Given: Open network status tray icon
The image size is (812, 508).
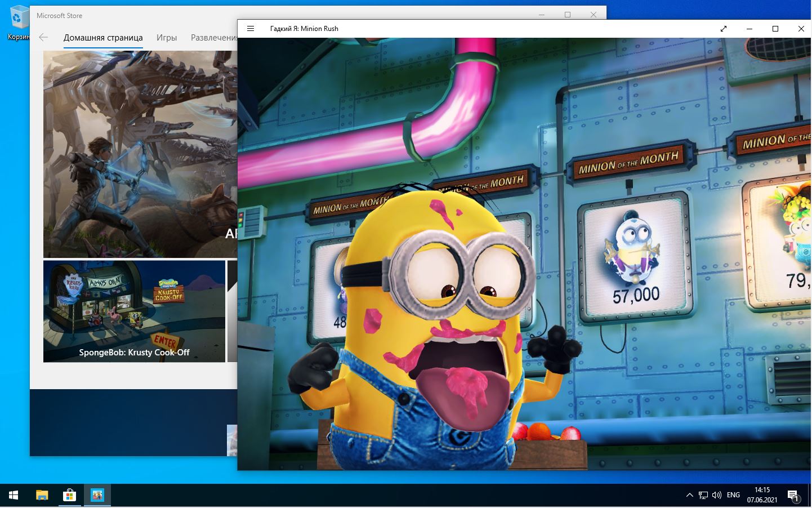Looking at the screenshot, I should pyautogui.click(x=703, y=496).
